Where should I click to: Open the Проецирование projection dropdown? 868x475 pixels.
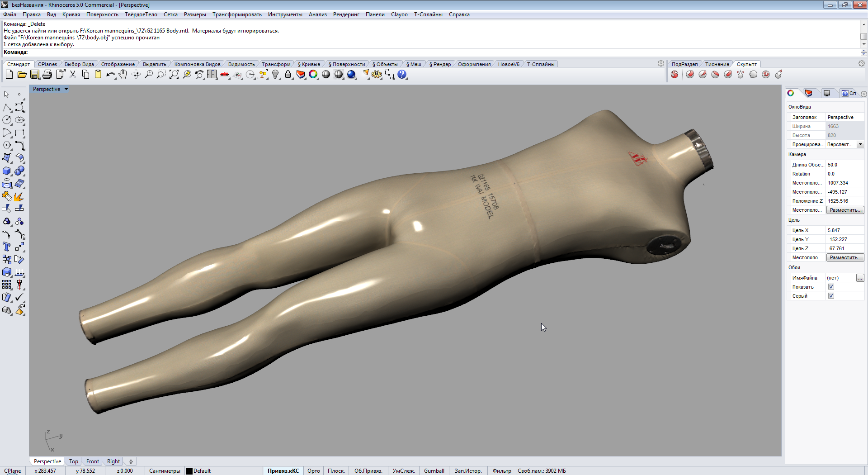[x=860, y=144]
